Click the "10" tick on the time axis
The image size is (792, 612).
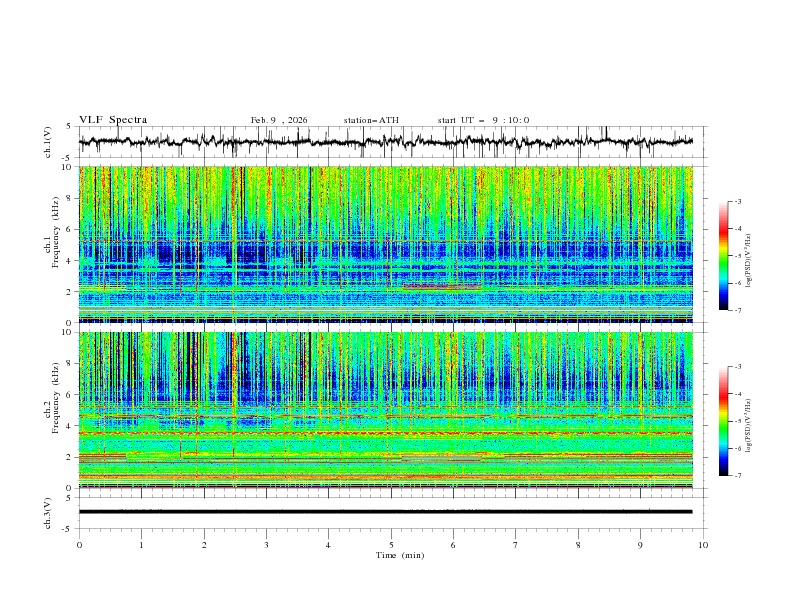703,545
